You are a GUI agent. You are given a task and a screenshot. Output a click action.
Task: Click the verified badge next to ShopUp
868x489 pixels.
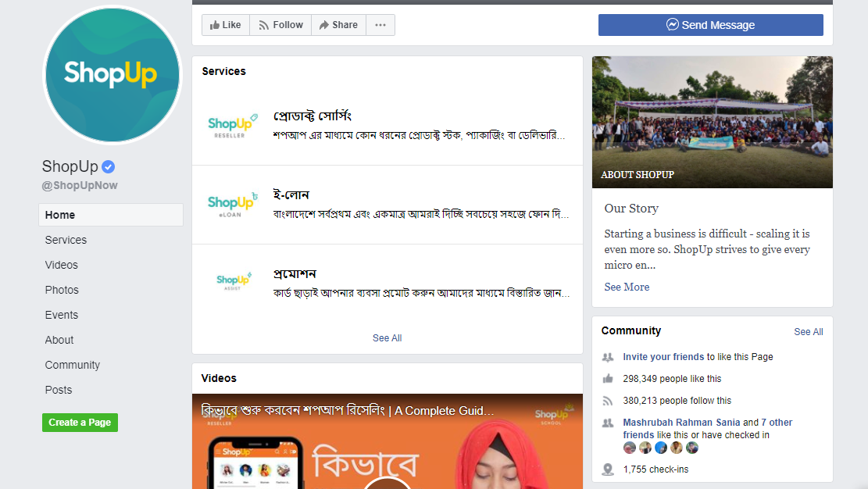[x=108, y=166]
